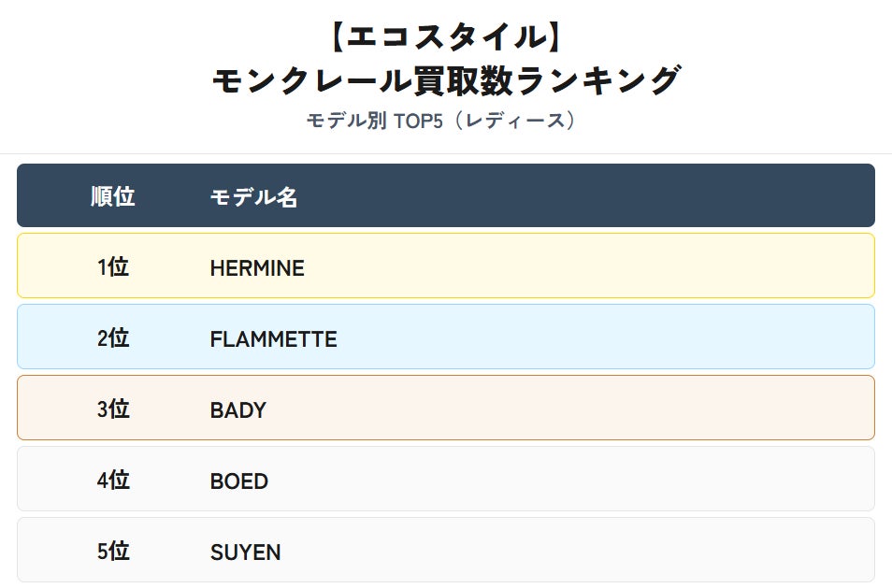Choose the FLAMMETTE model name
Screen dimensions: 892x588
pos(273,339)
